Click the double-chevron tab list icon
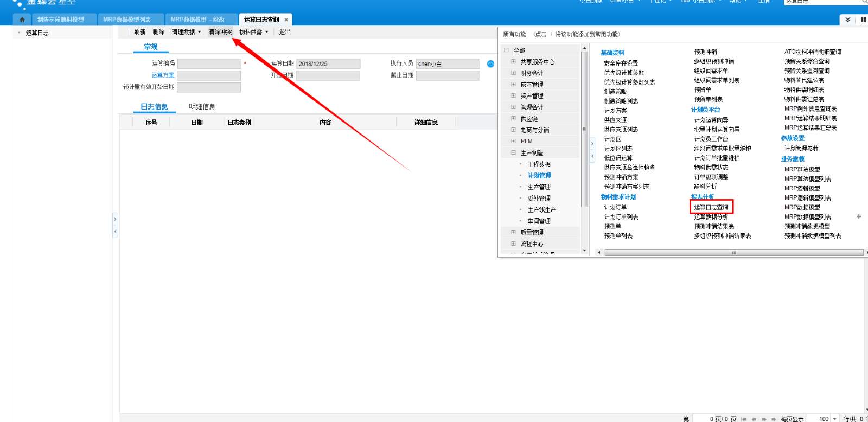 (847, 20)
